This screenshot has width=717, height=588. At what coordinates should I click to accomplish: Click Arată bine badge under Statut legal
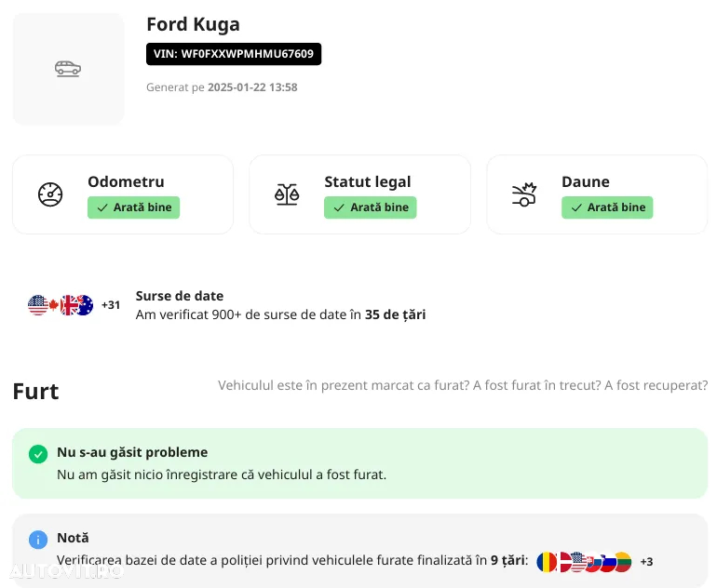point(371,207)
